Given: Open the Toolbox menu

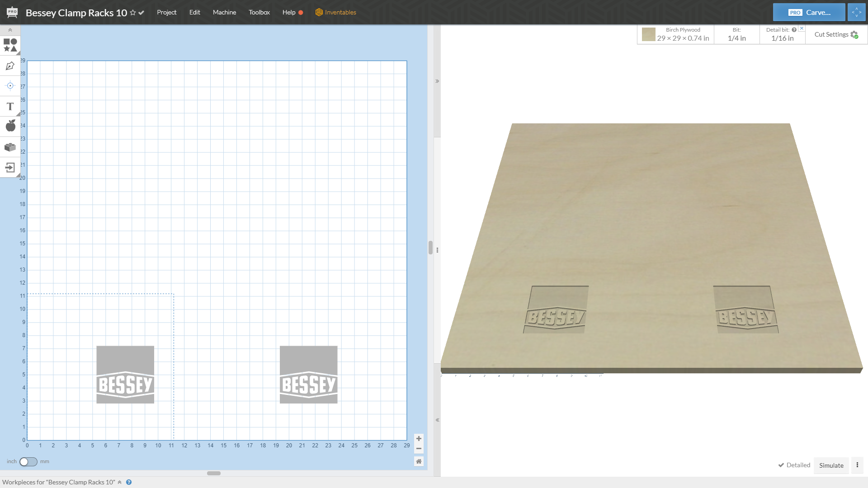Looking at the screenshot, I should click(x=259, y=12).
